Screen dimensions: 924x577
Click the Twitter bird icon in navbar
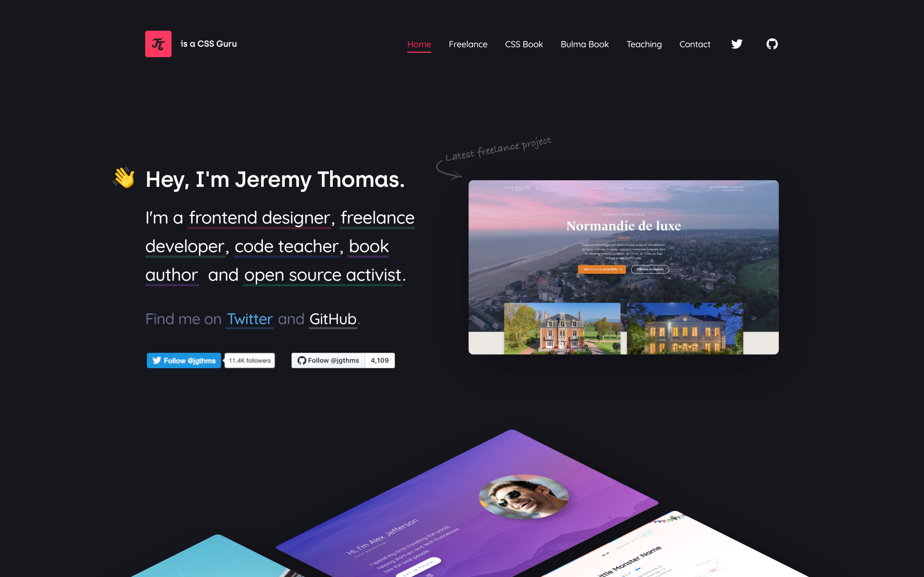737,44
